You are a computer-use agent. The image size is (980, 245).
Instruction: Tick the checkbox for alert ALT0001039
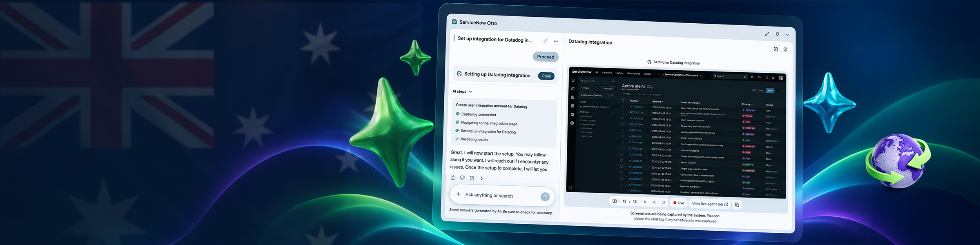coord(622,118)
